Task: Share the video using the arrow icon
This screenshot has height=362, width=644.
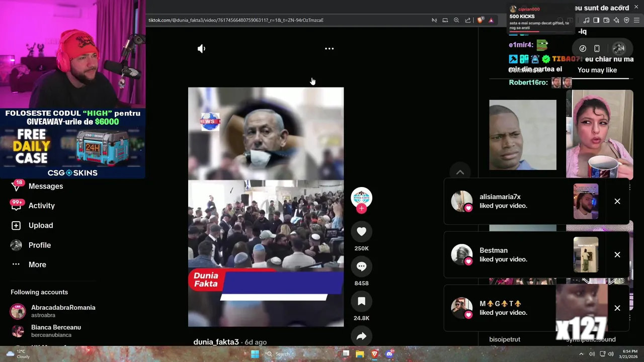Action: tap(361, 336)
